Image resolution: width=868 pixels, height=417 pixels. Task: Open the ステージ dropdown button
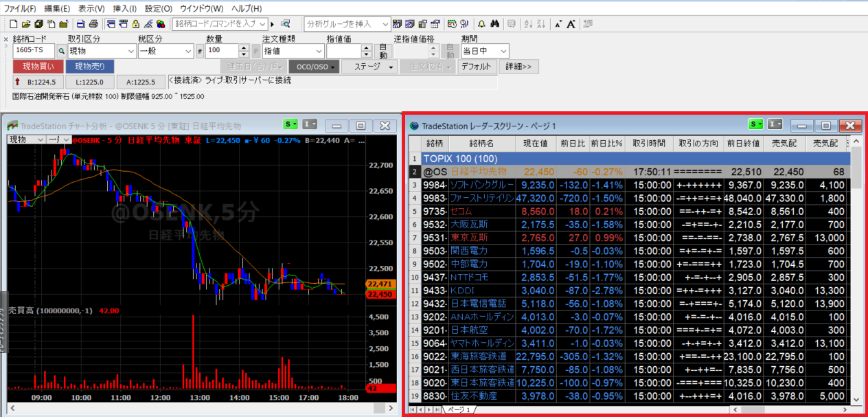pyautogui.click(x=369, y=67)
